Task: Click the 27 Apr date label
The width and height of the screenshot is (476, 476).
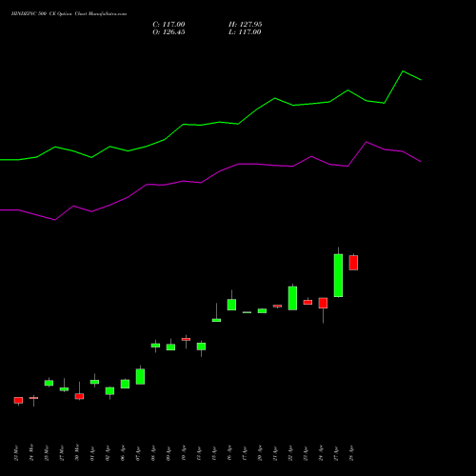Action: pos(336,453)
